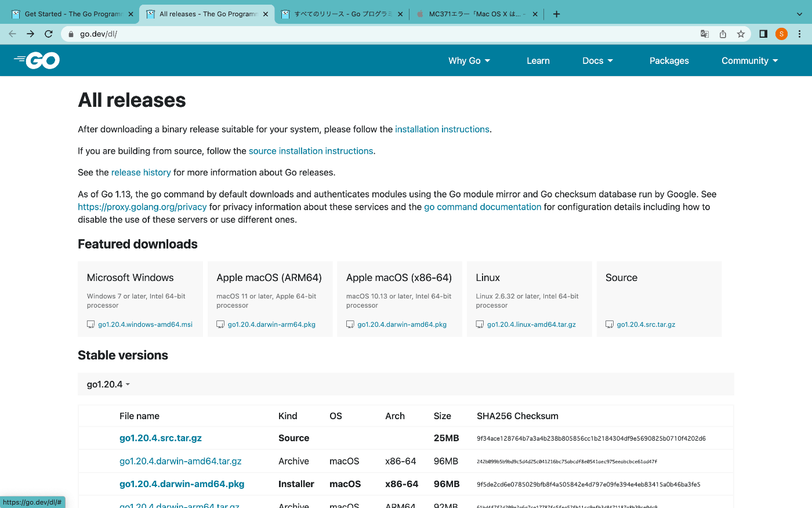Open a new tab with plus icon

[556, 14]
